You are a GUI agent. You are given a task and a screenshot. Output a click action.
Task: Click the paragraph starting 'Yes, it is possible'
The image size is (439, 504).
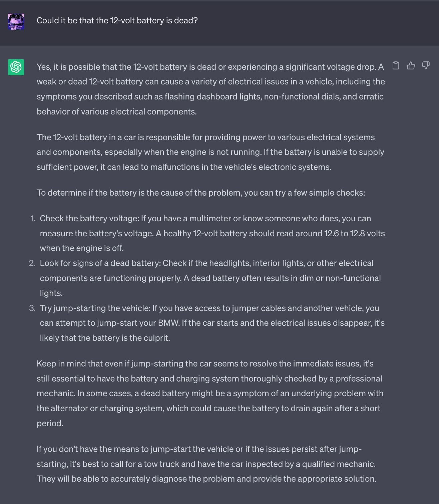[x=210, y=89]
